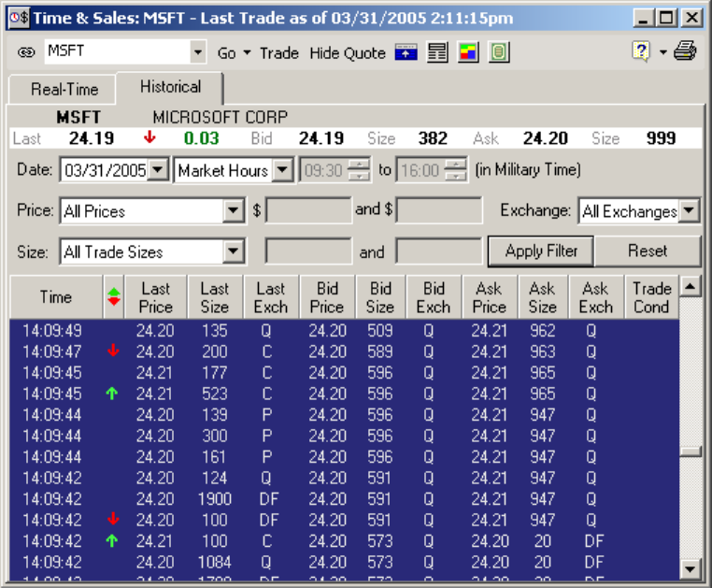
Task: Click the last size 161 cell
Action: (215, 457)
